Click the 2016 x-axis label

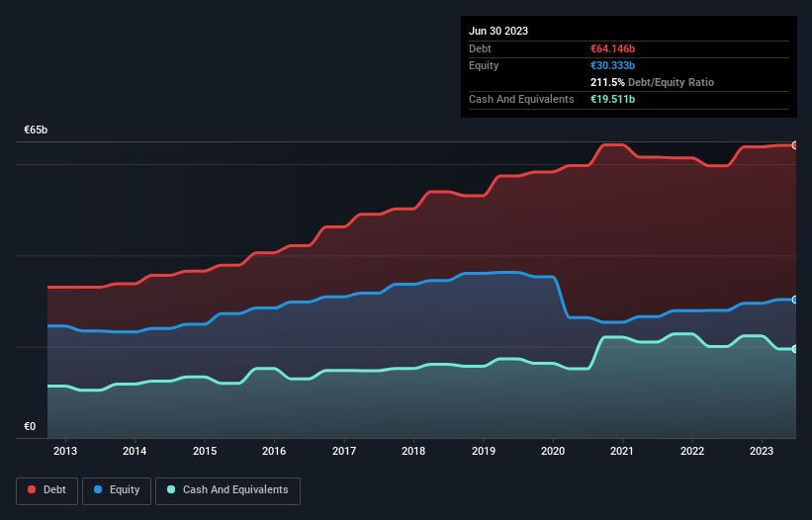coord(274,451)
